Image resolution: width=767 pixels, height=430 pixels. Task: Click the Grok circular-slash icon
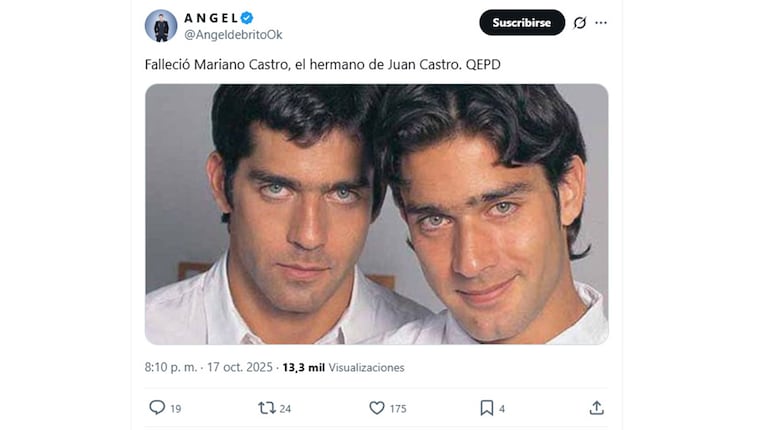pos(580,23)
